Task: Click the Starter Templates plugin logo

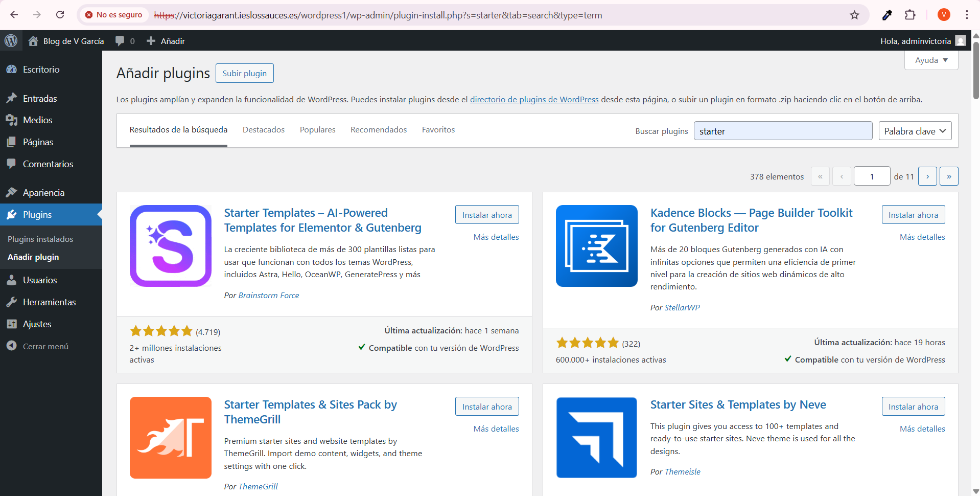Action: pos(170,246)
